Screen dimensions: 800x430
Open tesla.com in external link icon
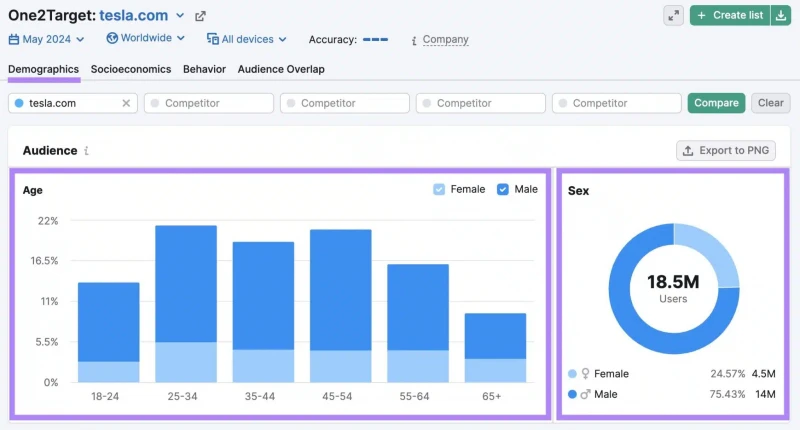click(200, 16)
